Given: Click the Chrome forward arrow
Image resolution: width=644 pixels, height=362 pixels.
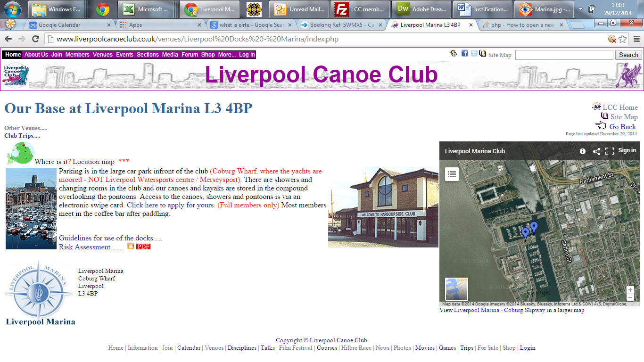Looking at the screenshot, I should (x=22, y=39).
